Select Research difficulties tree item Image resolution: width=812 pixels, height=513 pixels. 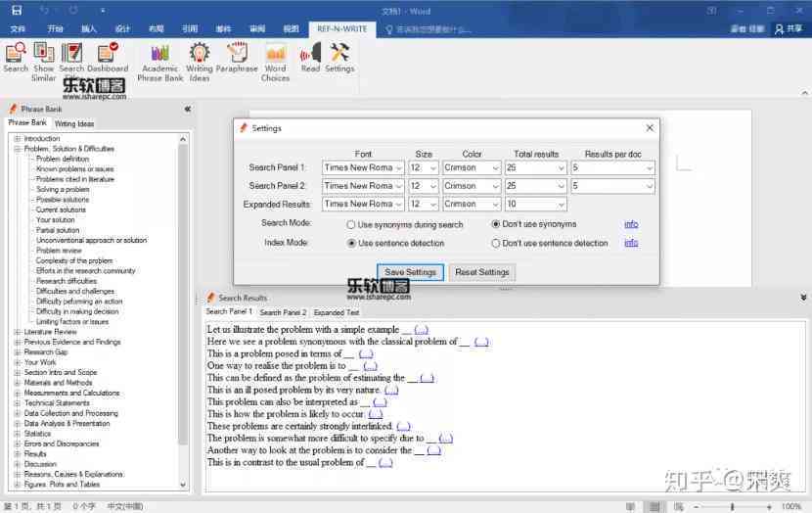pyautogui.click(x=67, y=281)
